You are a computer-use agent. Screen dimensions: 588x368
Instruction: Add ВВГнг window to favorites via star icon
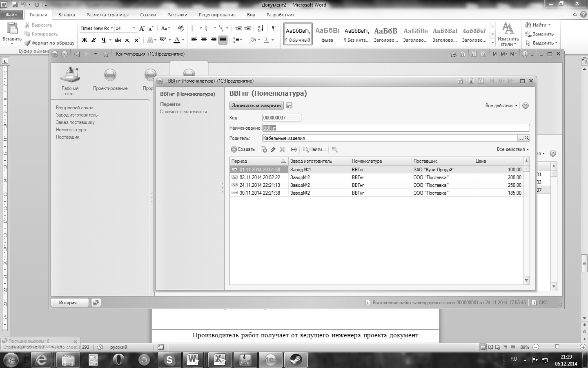tap(460, 81)
